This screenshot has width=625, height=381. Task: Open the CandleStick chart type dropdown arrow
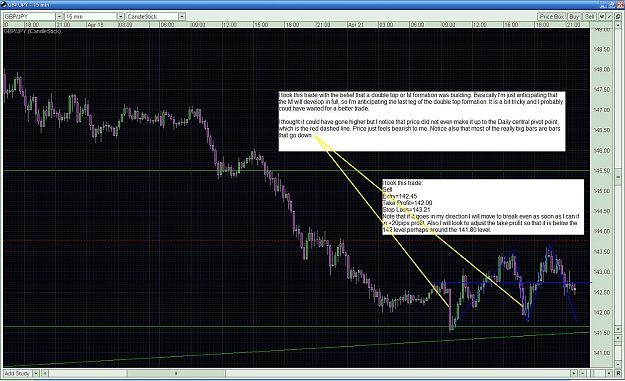click(x=182, y=17)
